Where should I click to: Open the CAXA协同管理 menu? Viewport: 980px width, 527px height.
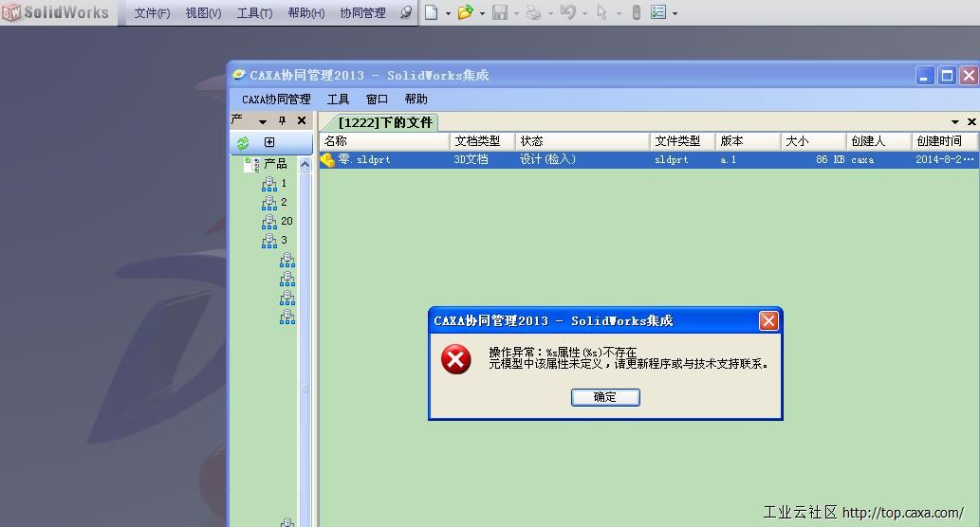(x=276, y=100)
